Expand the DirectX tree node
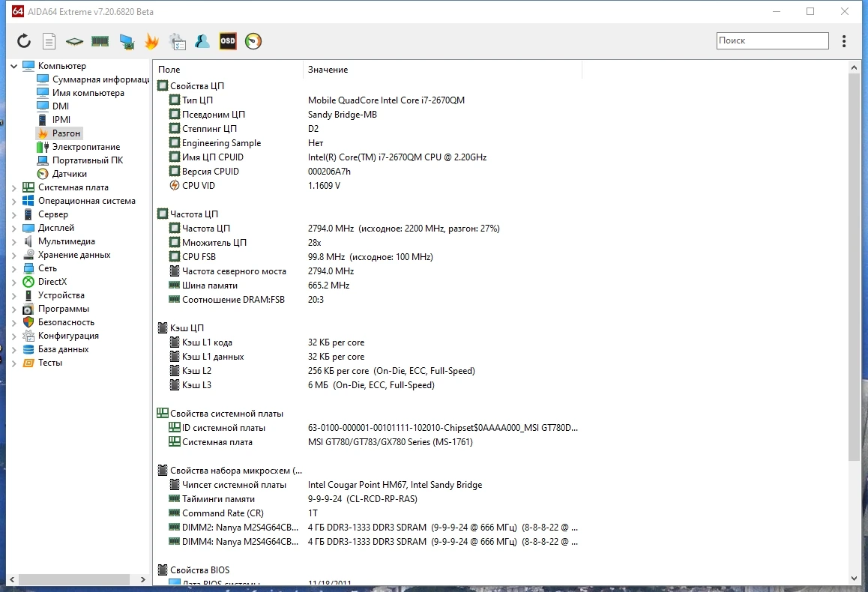The height and width of the screenshot is (592, 868). pos(13,283)
